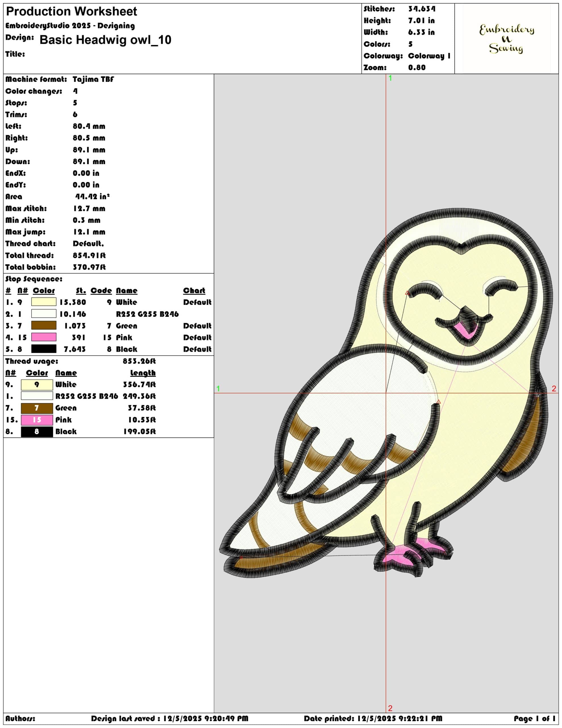Click the Up label
Screen dimensions: 562x728
[x=12, y=150]
